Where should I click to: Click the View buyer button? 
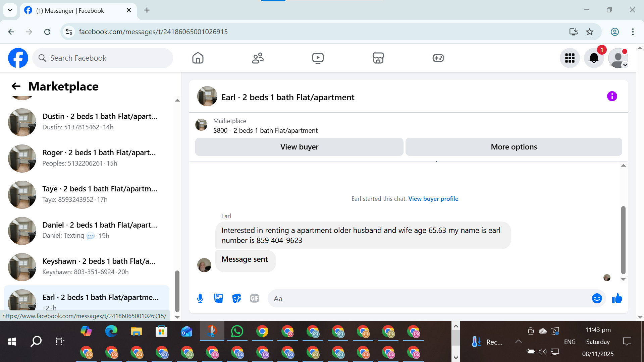click(x=299, y=147)
